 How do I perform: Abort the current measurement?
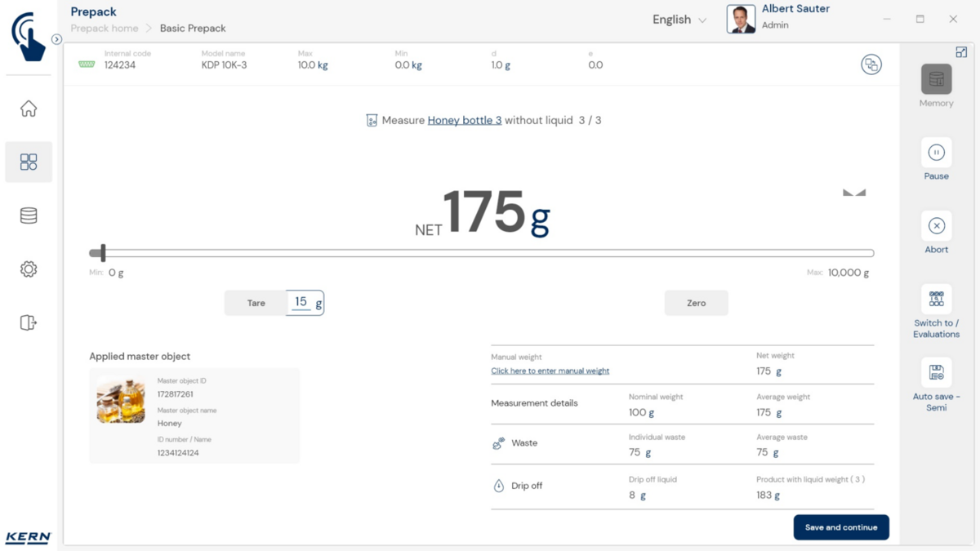[936, 226]
